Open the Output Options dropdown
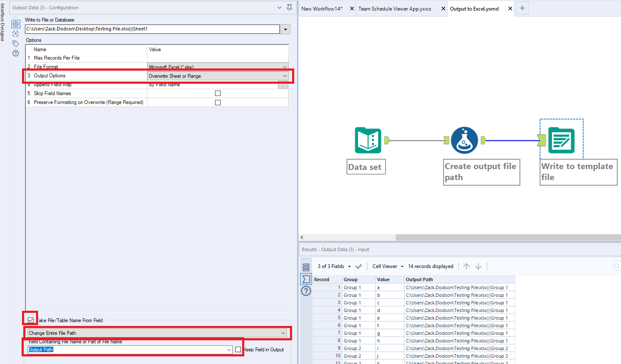This screenshot has height=364, width=621. point(284,75)
